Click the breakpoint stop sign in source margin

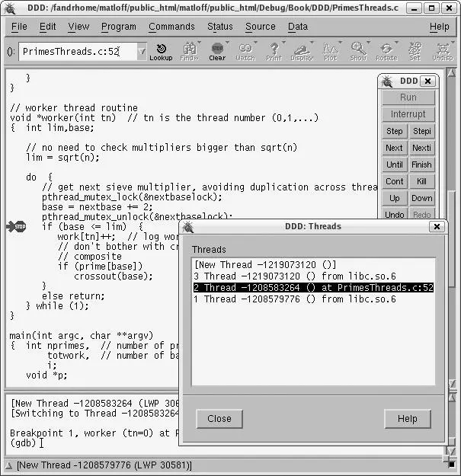click(x=16, y=226)
